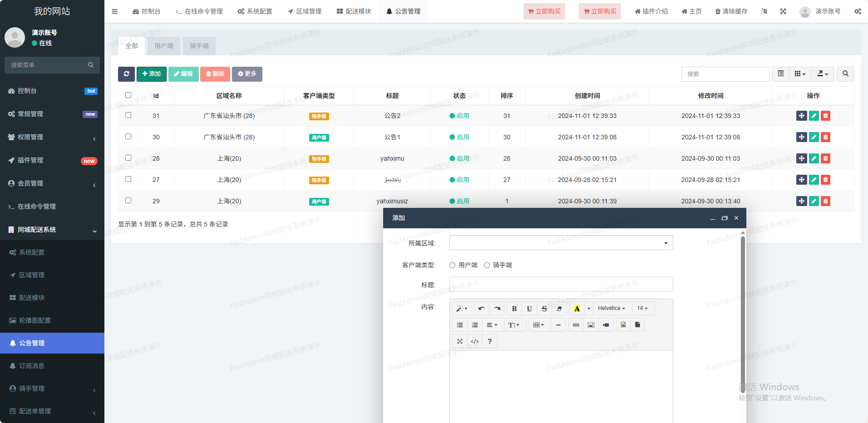Open 轮播图配置 in the sidebar

(x=35, y=320)
